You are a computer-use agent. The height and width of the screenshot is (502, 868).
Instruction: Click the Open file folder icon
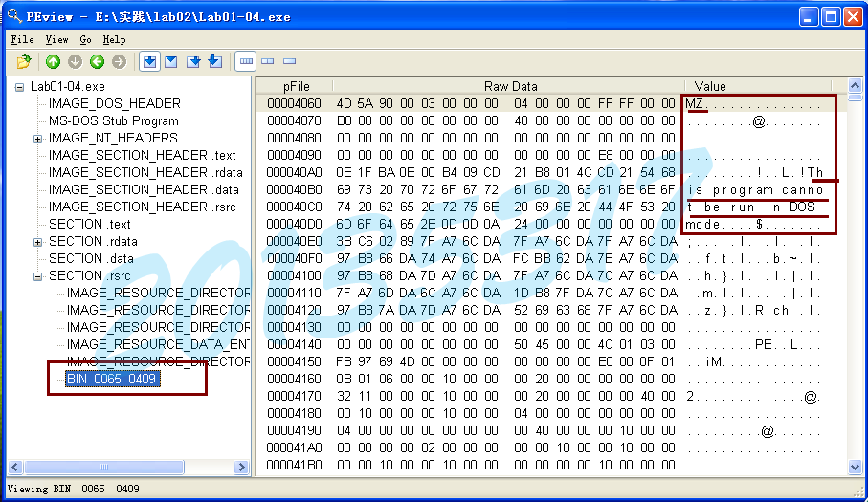tap(24, 61)
